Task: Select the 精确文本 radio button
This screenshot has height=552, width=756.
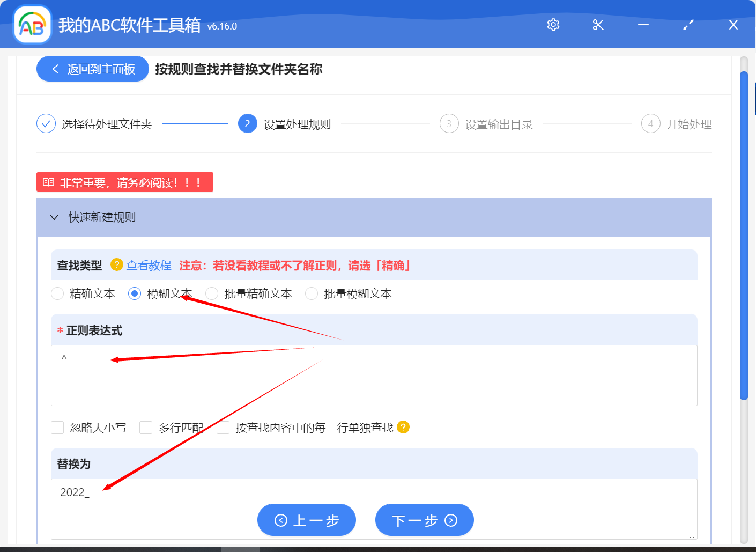Action: pyautogui.click(x=57, y=293)
